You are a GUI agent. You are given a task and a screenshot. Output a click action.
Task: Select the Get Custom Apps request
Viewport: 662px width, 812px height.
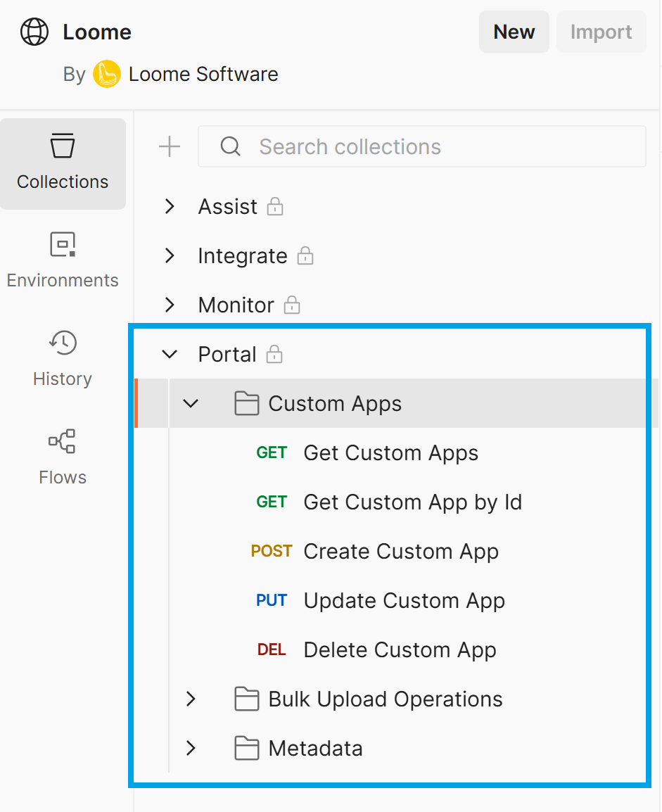pos(390,452)
